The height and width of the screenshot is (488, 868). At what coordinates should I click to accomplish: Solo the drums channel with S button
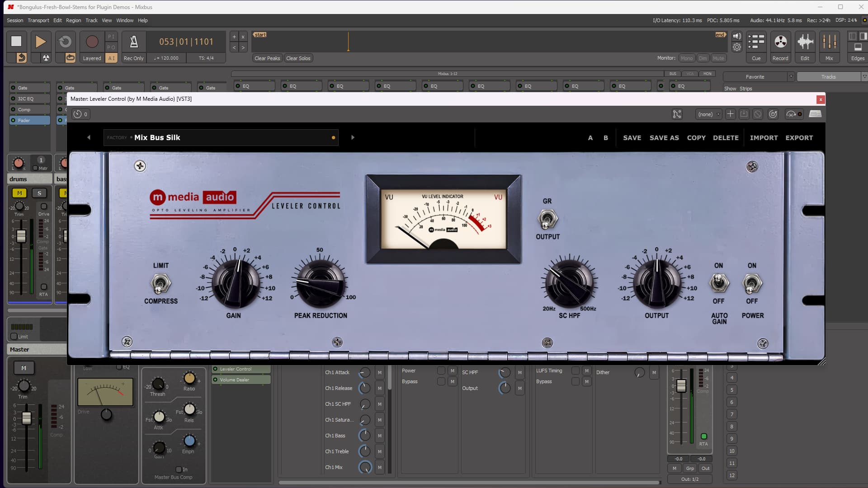(x=39, y=193)
